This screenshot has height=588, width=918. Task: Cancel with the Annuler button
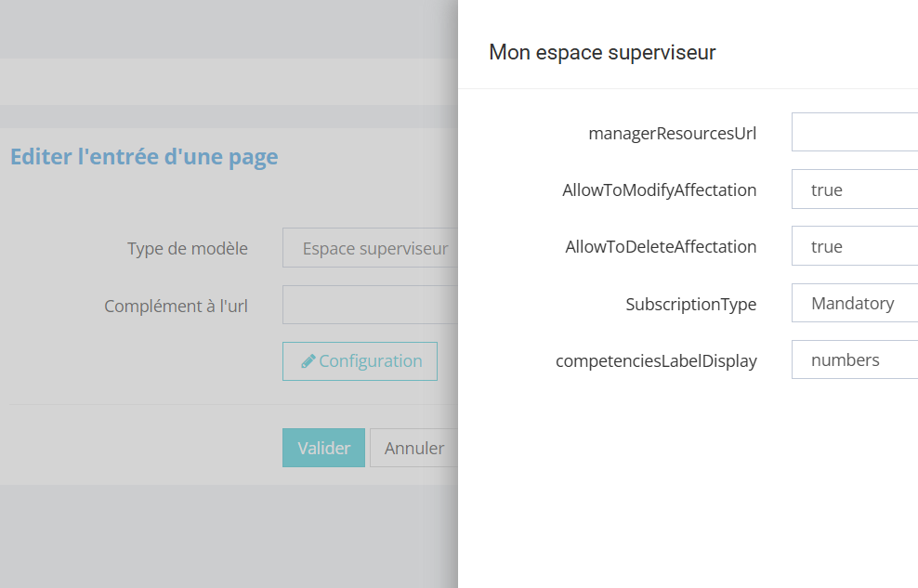(413, 448)
